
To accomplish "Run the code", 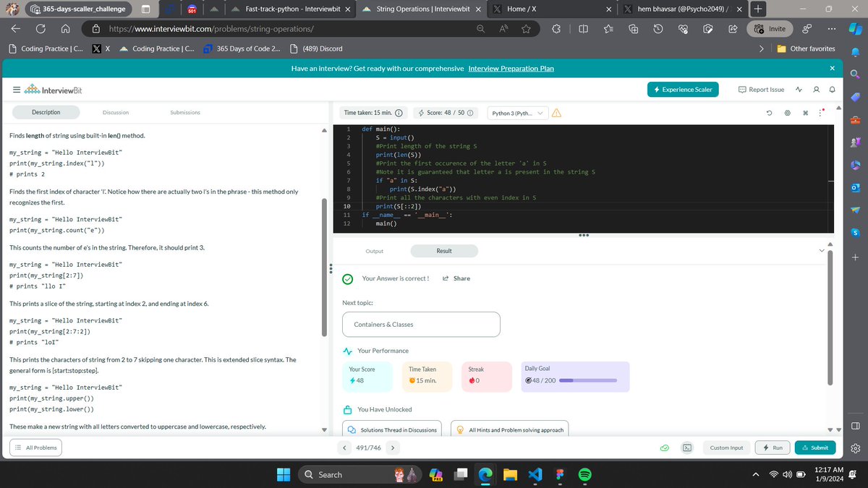I will click(x=773, y=448).
